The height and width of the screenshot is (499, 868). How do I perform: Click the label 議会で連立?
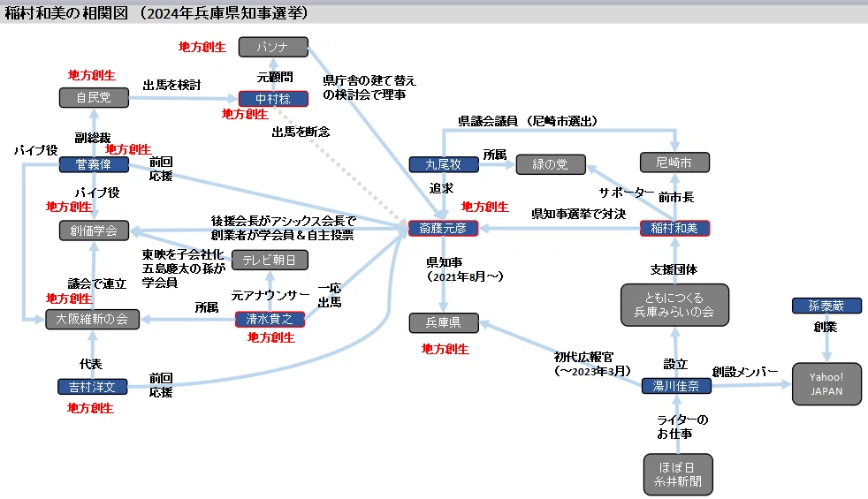(97, 284)
